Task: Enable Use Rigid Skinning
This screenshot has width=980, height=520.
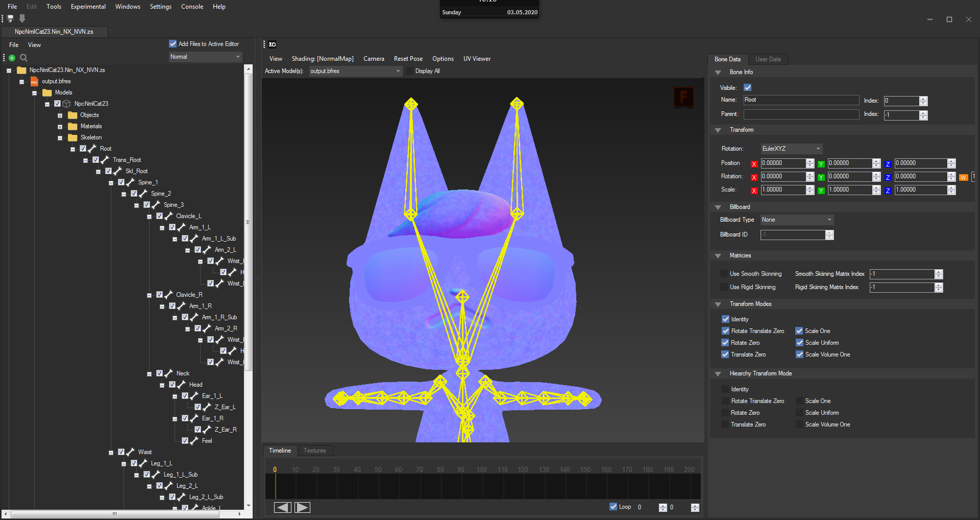Action: point(724,287)
